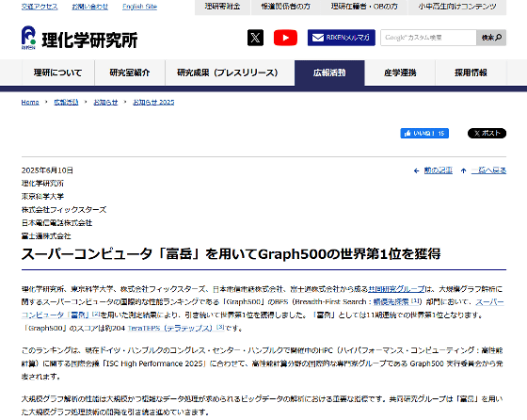Click the 株式会社フィックスターズ line under the date

point(64,210)
